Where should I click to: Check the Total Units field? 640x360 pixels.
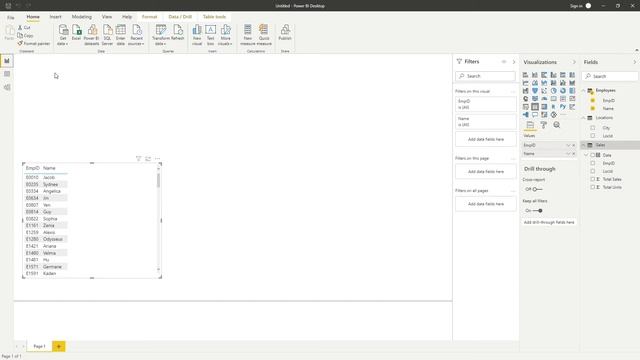[593, 187]
